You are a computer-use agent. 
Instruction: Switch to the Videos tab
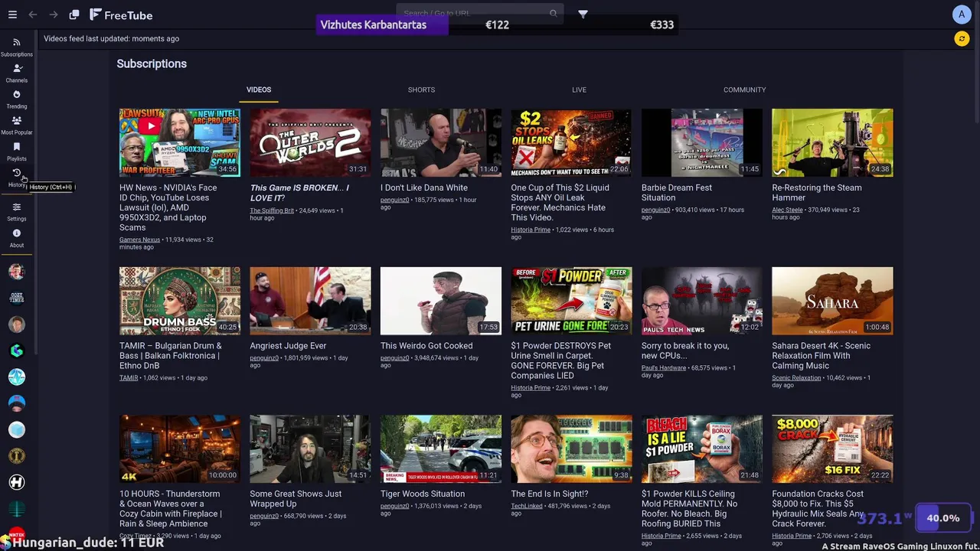click(259, 90)
